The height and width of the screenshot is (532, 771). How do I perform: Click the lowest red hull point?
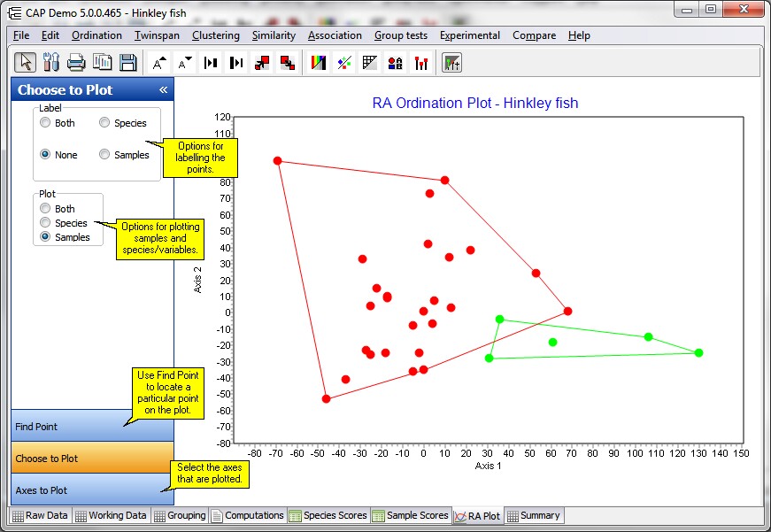(326, 398)
